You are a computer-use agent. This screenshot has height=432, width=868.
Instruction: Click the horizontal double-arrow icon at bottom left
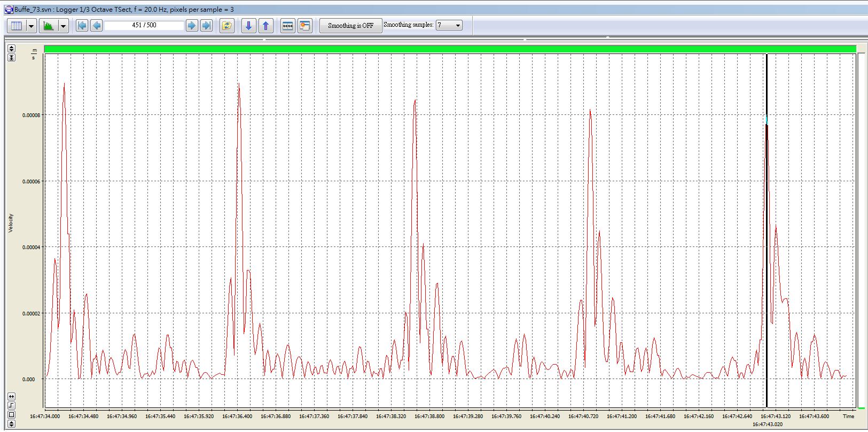click(11, 396)
